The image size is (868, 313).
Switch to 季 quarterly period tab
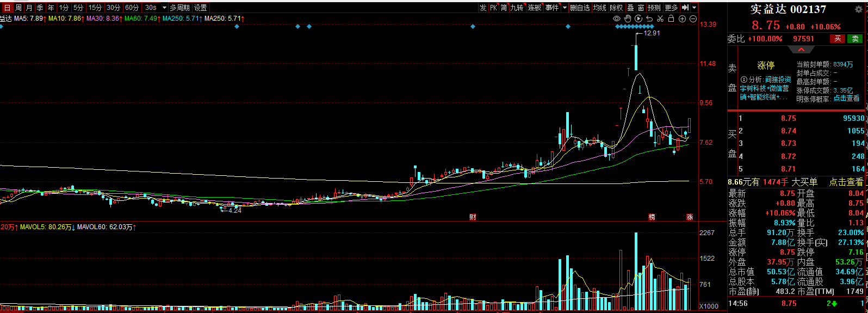(x=40, y=8)
